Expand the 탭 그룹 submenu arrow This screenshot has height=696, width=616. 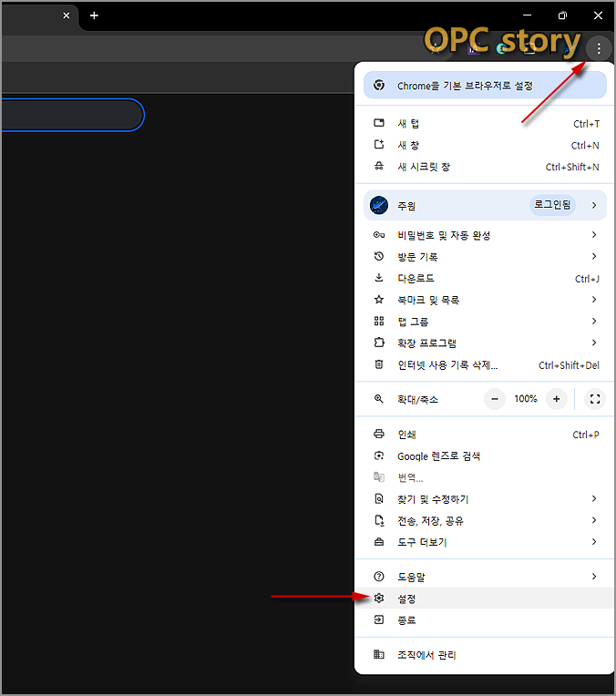click(x=594, y=321)
